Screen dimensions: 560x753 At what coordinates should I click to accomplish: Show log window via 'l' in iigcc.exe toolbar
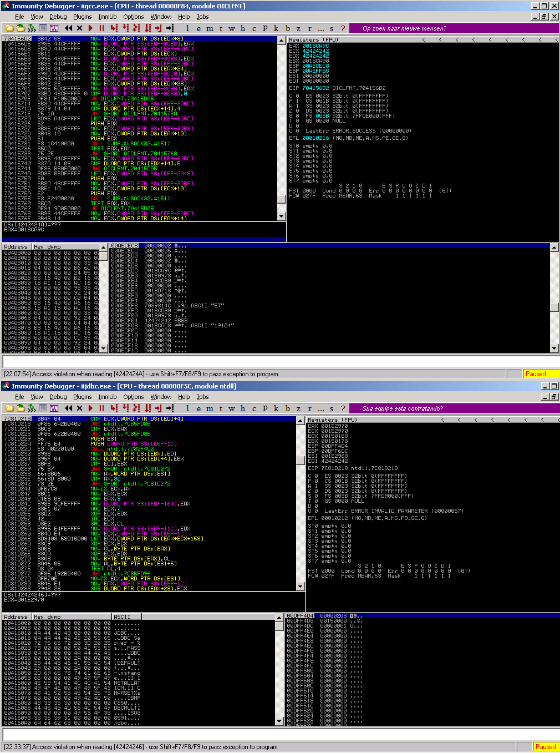tap(187, 28)
